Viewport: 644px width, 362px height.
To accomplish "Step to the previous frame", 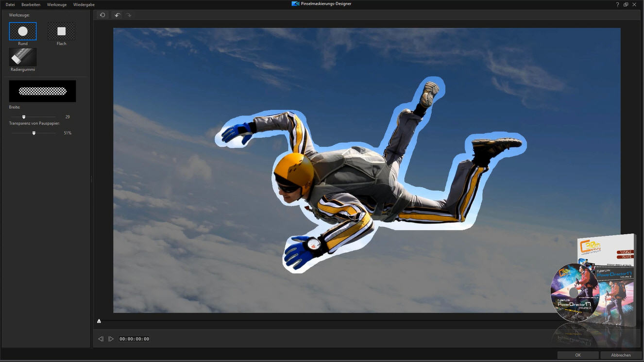I will point(101,339).
